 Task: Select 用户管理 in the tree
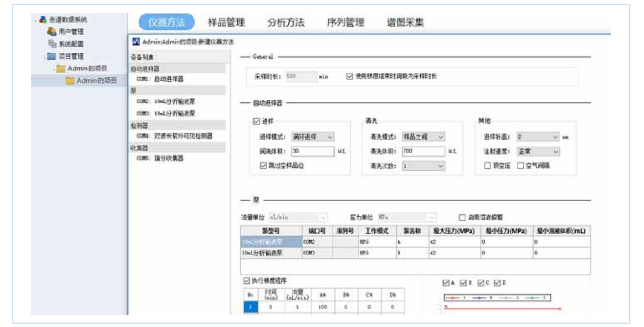71,32
